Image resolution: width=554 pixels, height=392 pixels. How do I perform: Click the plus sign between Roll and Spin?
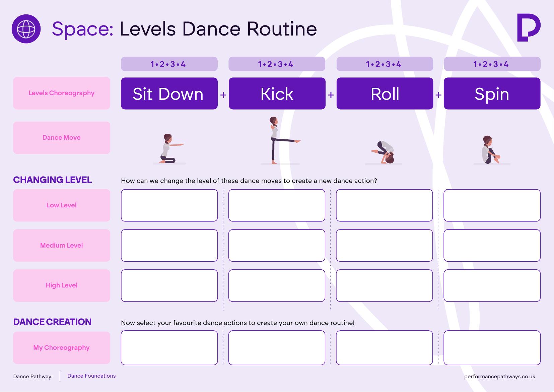pos(438,95)
